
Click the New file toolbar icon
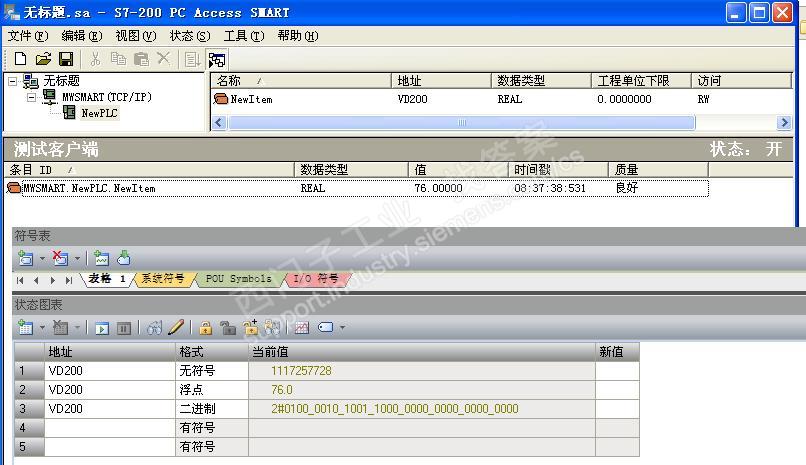20,59
